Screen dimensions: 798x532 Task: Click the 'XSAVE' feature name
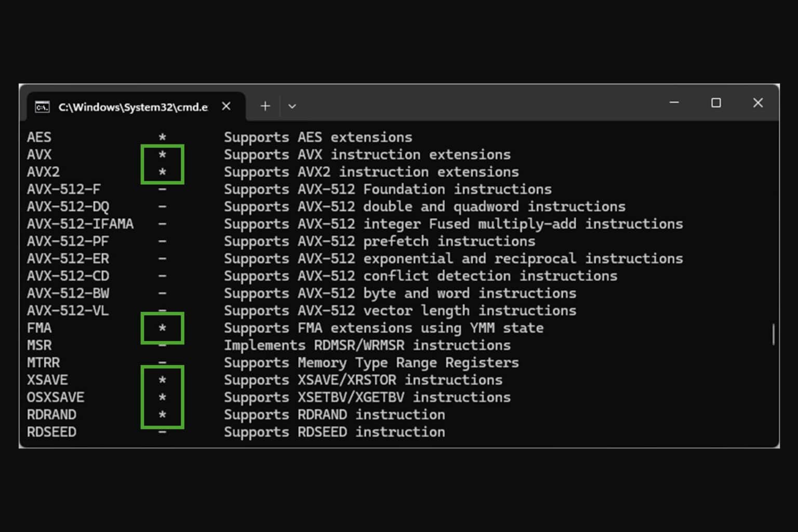point(47,380)
